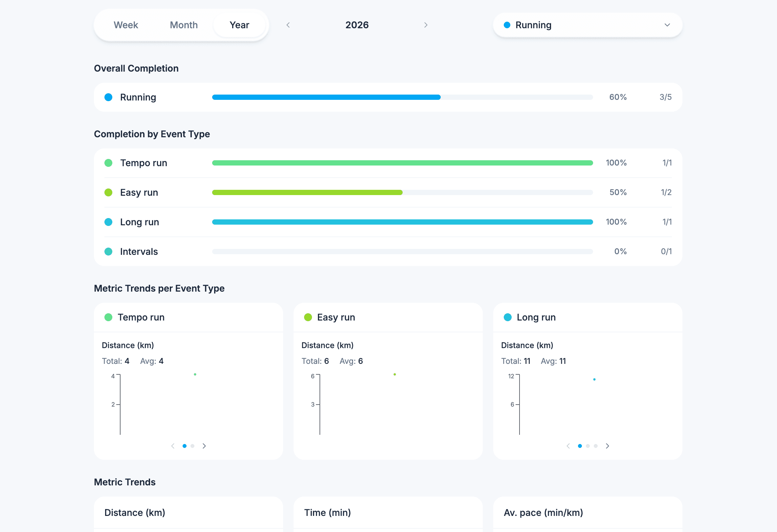Click the cyan dot in Long run trend card
The height and width of the screenshot is (532, 777).
507,317
